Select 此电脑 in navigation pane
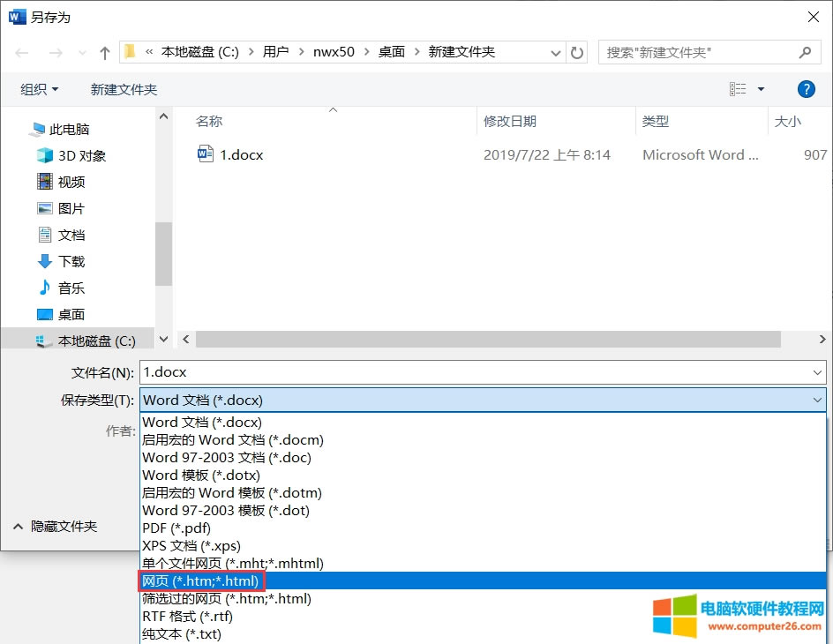 click(x=61, y=129)
